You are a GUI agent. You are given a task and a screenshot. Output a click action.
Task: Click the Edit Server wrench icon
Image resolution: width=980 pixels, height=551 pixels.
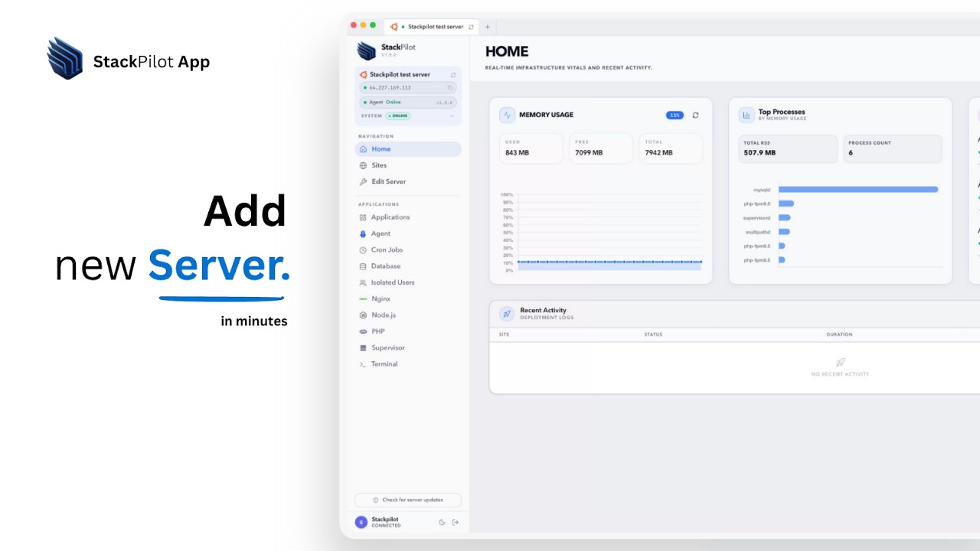pyautogui.click(x=364, y=182)
